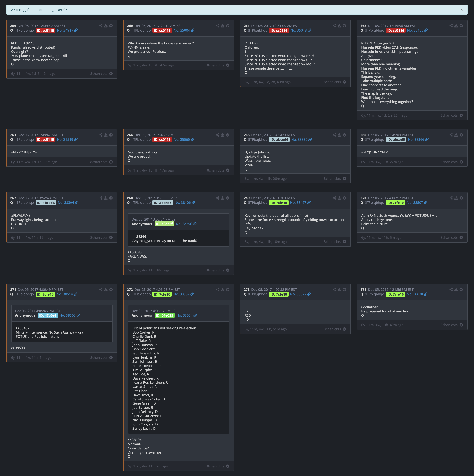
Task: Click the chain link icon beside No. 38503
Action: [78, 315]
